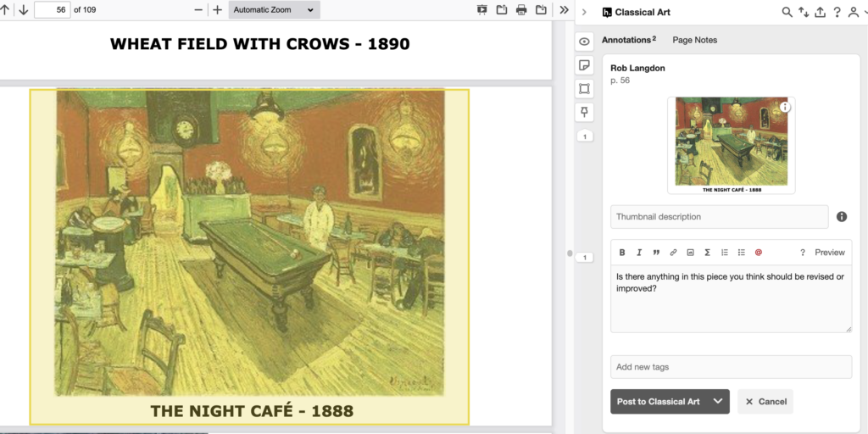Insert a bulleted list
Viewport: 868px width, 434px height.
741,253
